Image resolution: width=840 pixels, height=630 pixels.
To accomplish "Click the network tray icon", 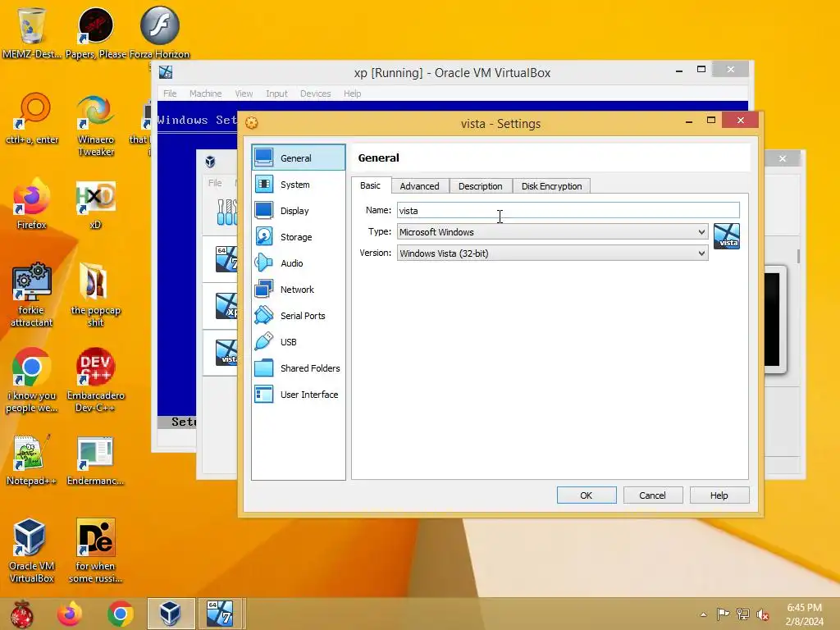I will point(743,614).
